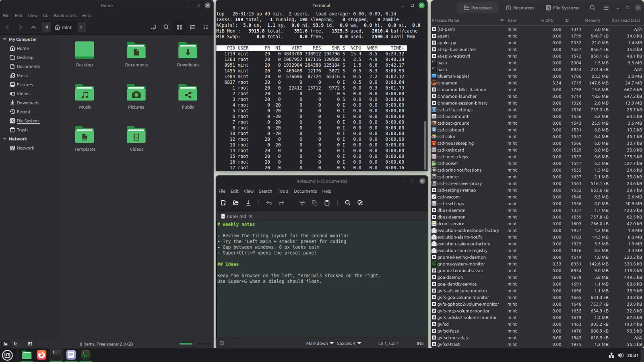Paste clipboard in the text editor toolbar

[327, 203]
